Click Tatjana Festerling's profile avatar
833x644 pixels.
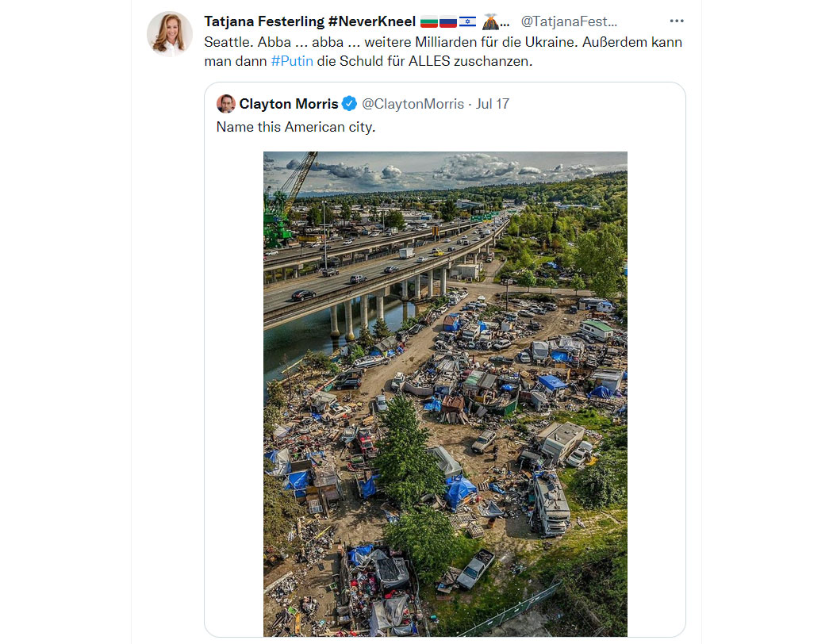170,33
